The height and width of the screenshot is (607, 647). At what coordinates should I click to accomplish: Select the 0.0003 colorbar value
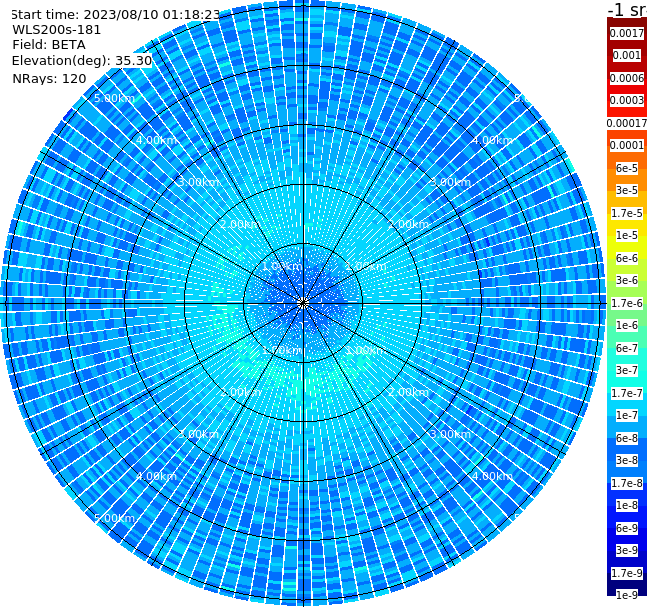point(627,100)
